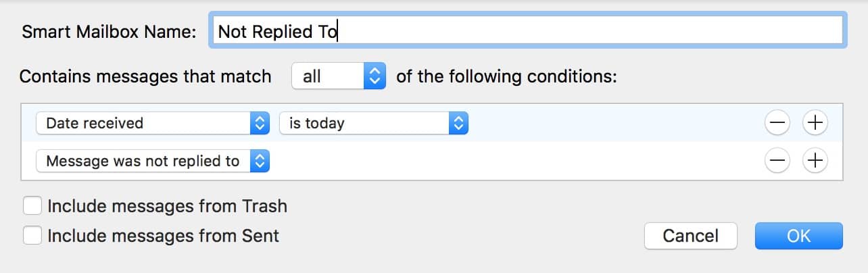
Task: Click the Smart Mailbox Name text field
Action: coord(527,30)
